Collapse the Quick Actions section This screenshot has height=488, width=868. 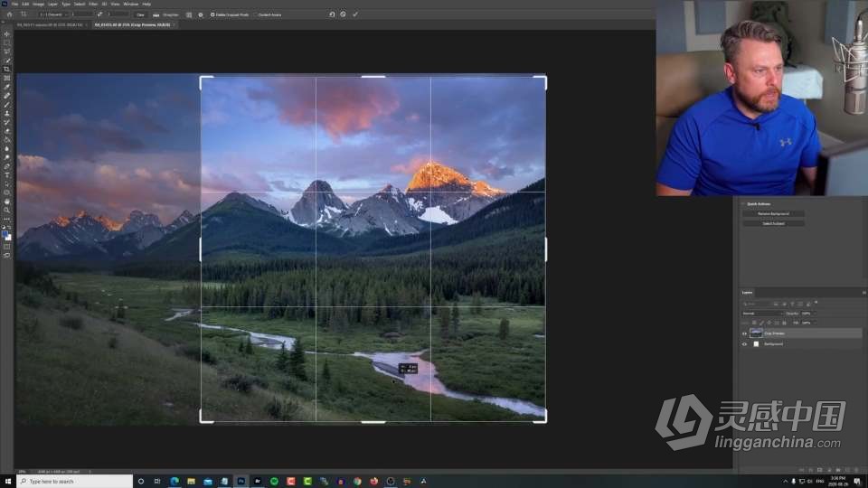[743, 204]
